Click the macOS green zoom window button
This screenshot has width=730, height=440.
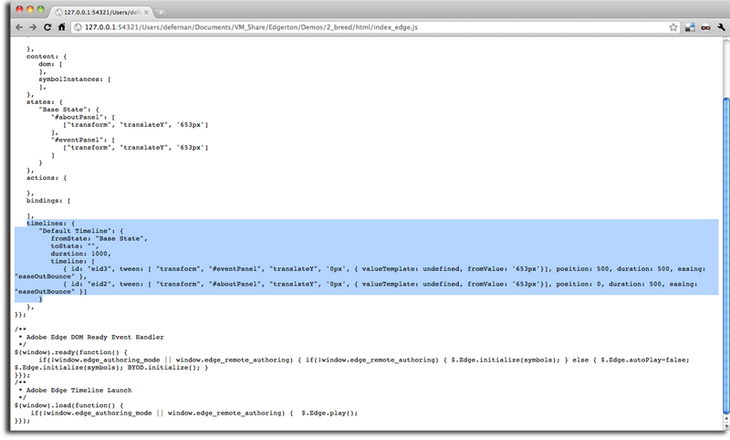pyautogui.click(x=38, y=9)
